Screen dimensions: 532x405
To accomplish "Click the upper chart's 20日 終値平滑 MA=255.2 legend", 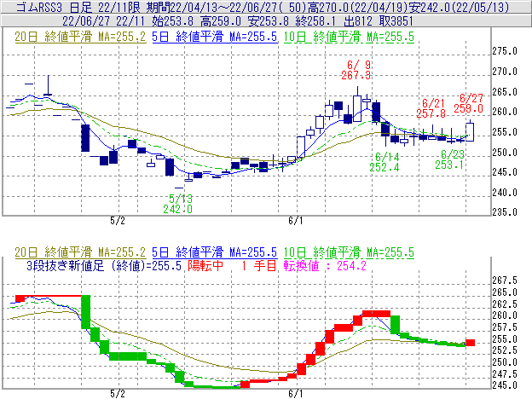I will (80, 37).
